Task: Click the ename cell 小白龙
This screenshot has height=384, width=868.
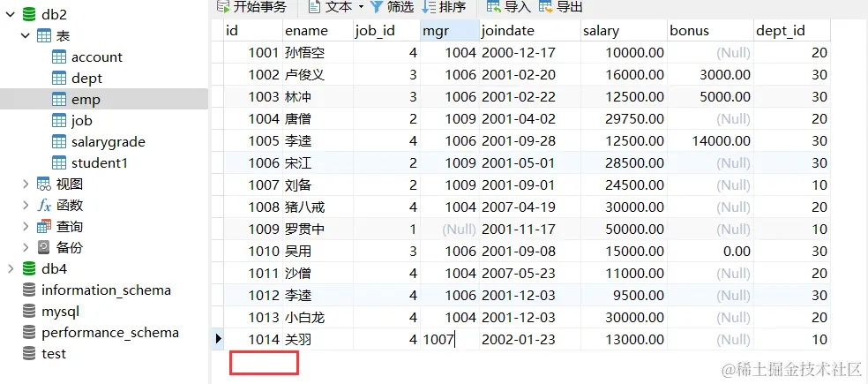Action: point(318,317)
